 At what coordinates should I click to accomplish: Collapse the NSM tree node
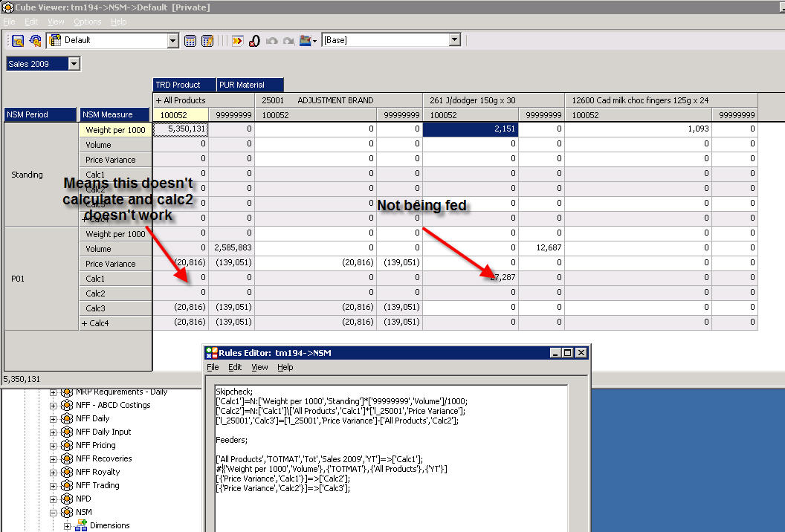[x=53, y=513]
